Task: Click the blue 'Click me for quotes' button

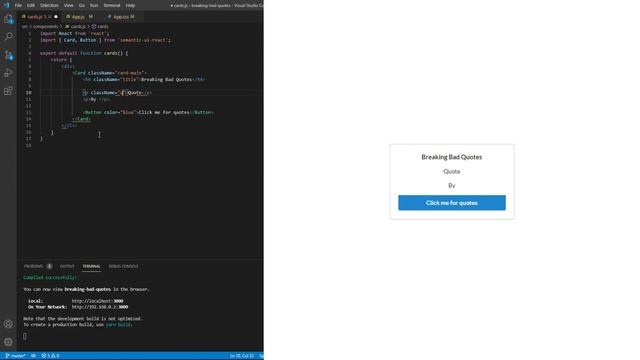Action: point(452,203)
